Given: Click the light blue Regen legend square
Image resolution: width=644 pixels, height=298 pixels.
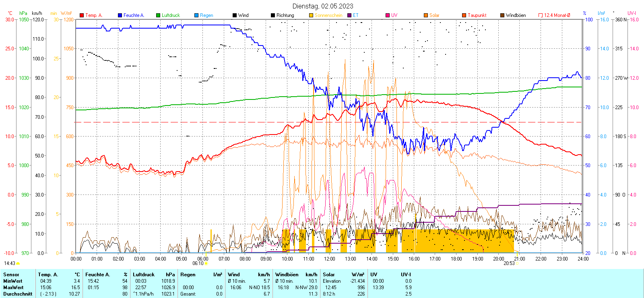Looking at the screenshot, I should tap(196, 15).
